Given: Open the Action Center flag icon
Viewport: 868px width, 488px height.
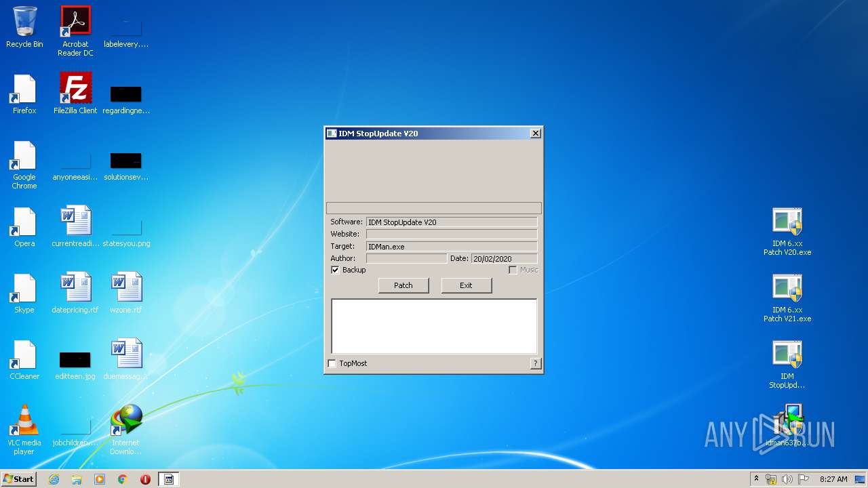Looking at the screenshot, I should 804,479.
